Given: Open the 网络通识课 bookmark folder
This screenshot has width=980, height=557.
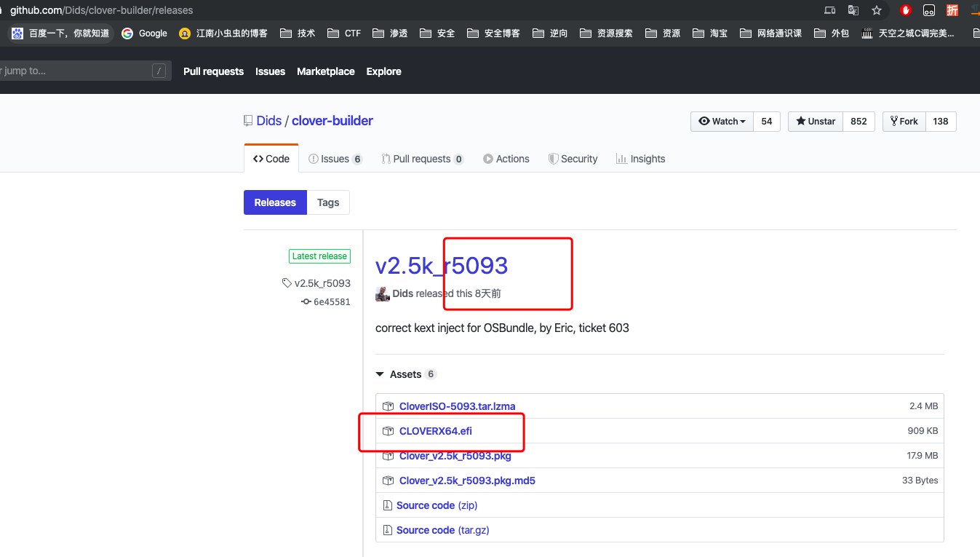Looking at the screenshot, I should pos(770,33).
